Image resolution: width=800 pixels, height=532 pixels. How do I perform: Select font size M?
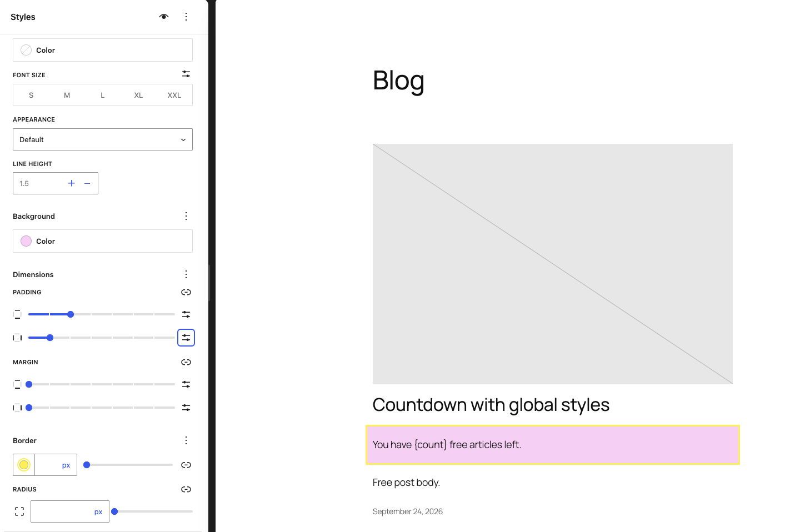(67, 95)
